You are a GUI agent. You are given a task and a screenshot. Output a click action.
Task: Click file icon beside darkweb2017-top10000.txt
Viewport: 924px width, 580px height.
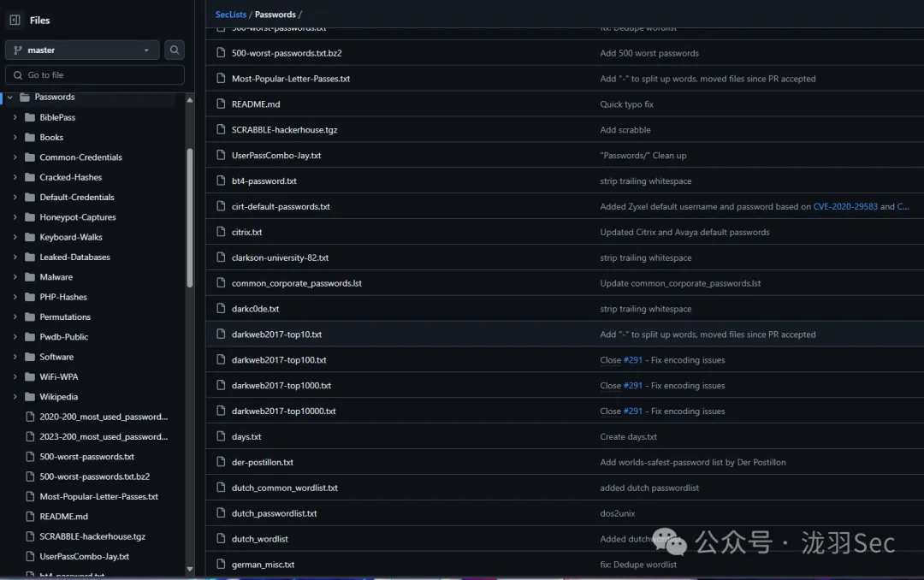221,411
